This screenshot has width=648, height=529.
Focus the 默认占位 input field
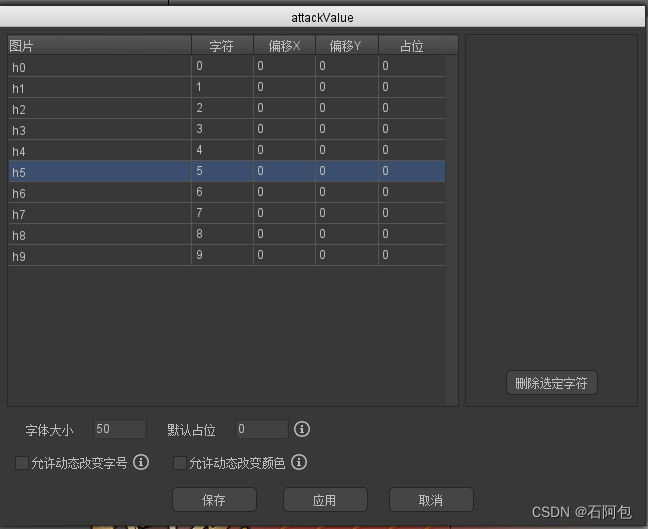262,429
